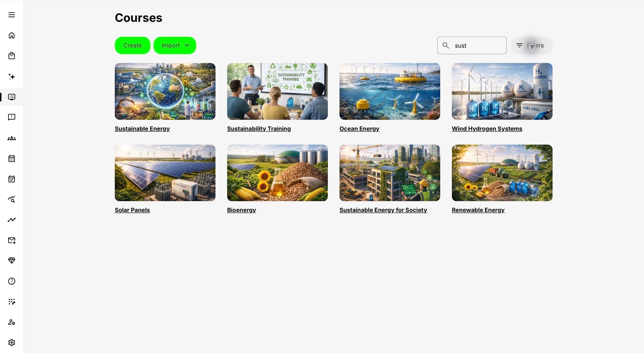Expand the Import dropdown button
Screen dimensions: 644x353
tap(175, 45)
